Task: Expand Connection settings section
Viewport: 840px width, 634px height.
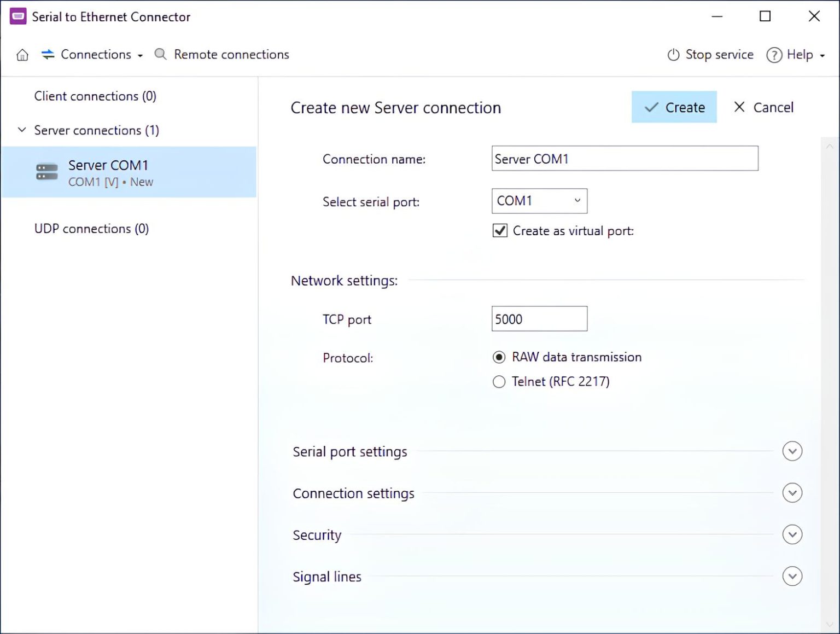Action: point(792,493)
